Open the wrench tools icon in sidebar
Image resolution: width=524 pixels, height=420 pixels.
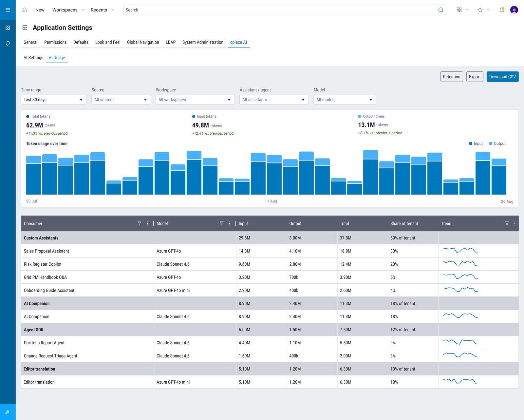tap(8, 412)
